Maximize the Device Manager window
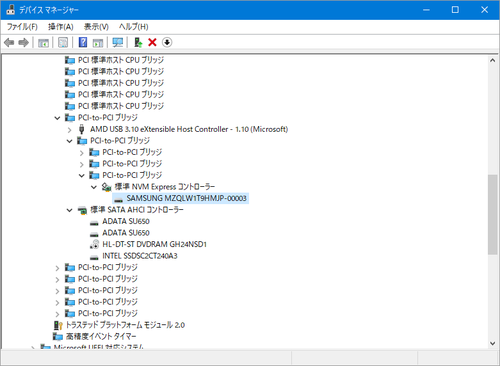The width and height of the screenshot is (500, 366). point(455,10)
